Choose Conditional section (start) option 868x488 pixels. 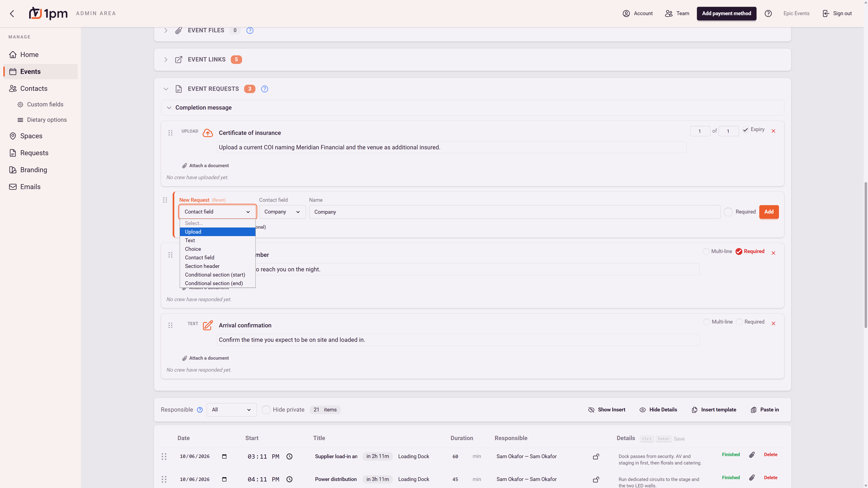217,275
